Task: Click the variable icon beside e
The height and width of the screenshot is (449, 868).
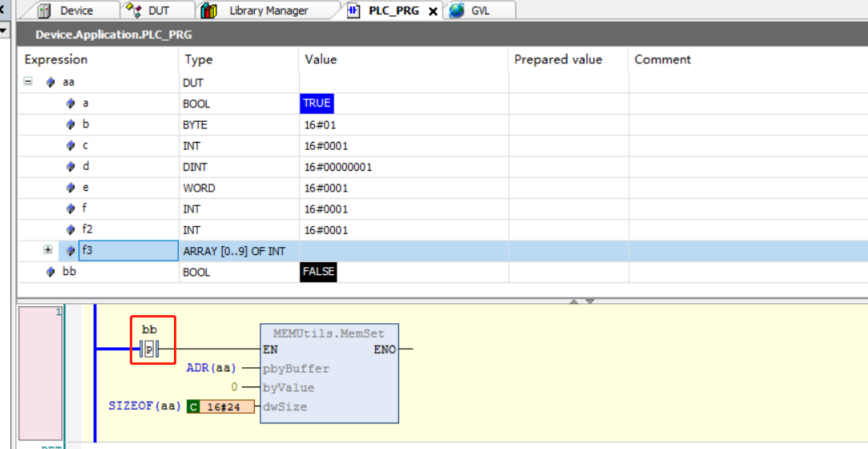Action: point(71,188)
